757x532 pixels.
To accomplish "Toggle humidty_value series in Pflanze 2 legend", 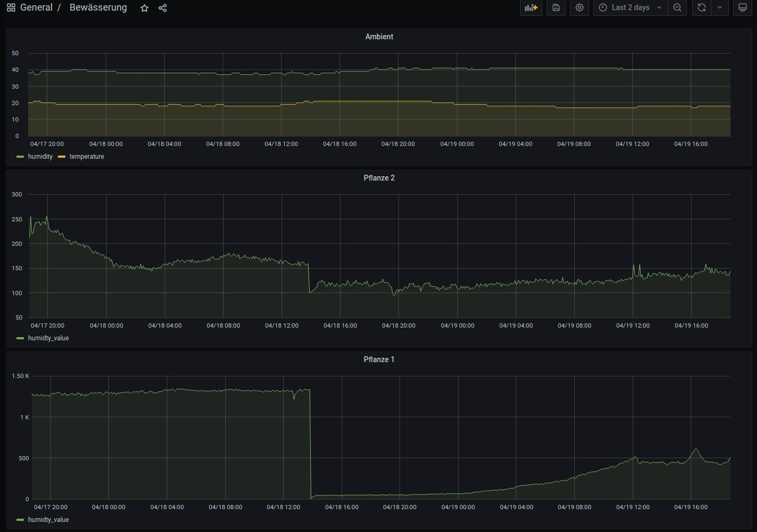I will point(48,338).
